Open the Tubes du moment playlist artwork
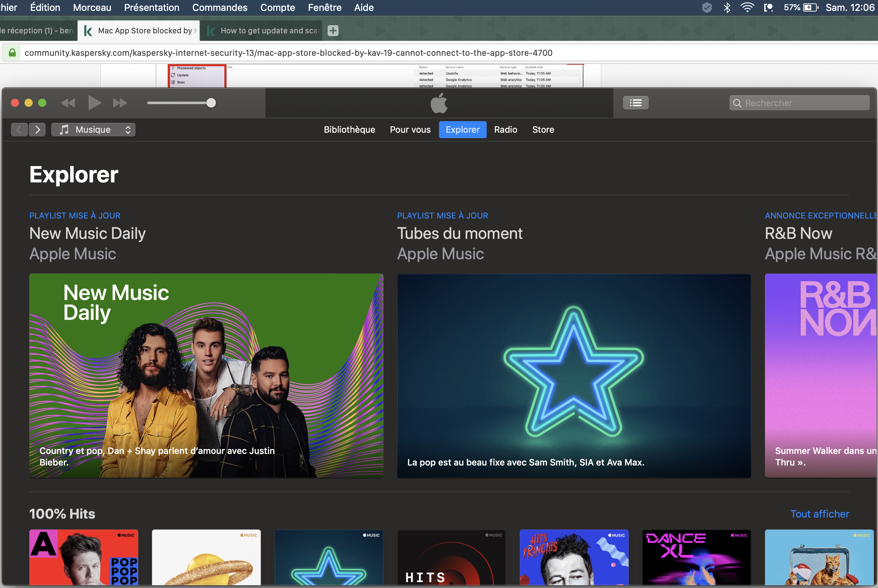This screenshot has width=878, height=588. (574, 375)
